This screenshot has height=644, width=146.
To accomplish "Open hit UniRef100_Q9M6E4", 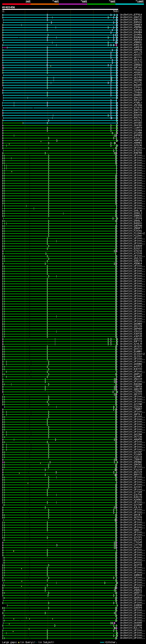I will pyautogui.click(x=131, y=25).
